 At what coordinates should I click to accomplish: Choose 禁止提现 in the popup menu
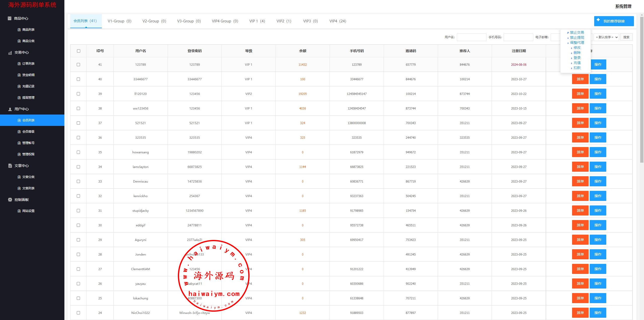(577, 38)
